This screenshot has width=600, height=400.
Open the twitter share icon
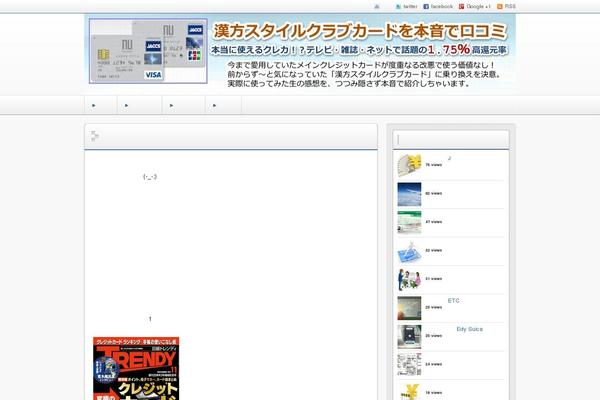(398, 7)
